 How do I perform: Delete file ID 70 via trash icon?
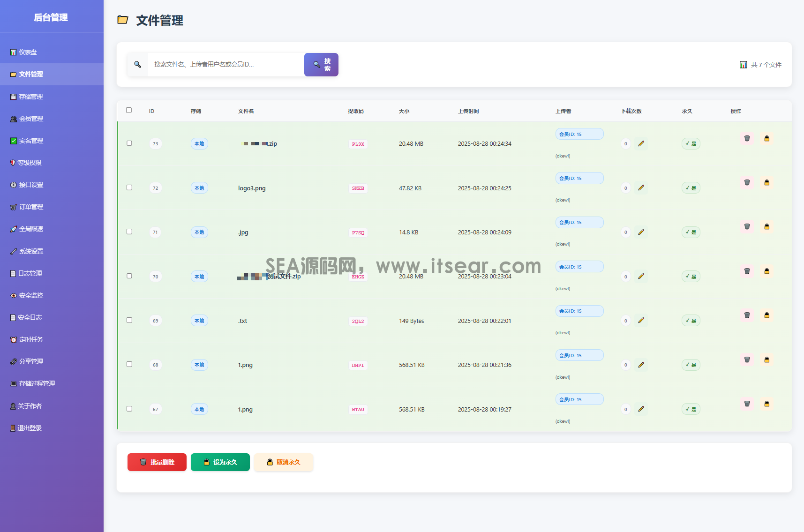(x=747, y=271)
